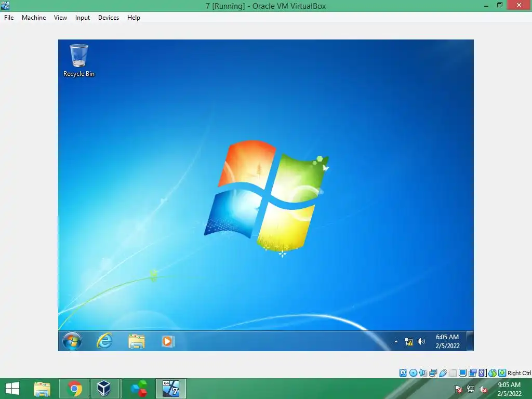Launch Internet Explorer from Windows 7 taskbar

pos(104,341)
